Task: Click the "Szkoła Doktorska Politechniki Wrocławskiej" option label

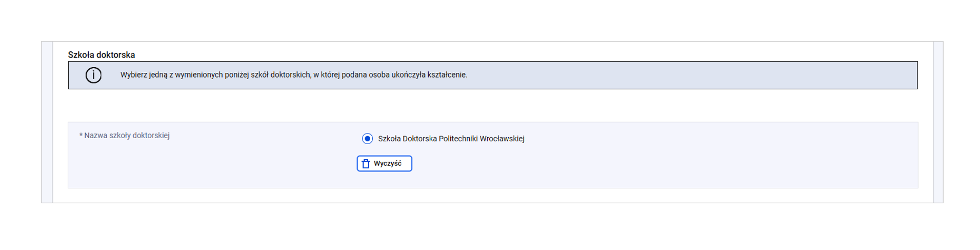Action: pyautogui.click(x=451, y=139)
